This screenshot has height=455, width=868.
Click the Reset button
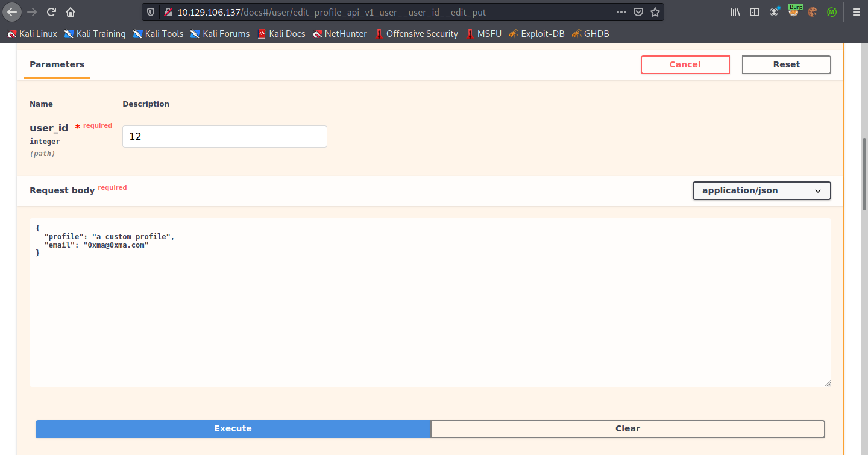(x=786, y=65)
